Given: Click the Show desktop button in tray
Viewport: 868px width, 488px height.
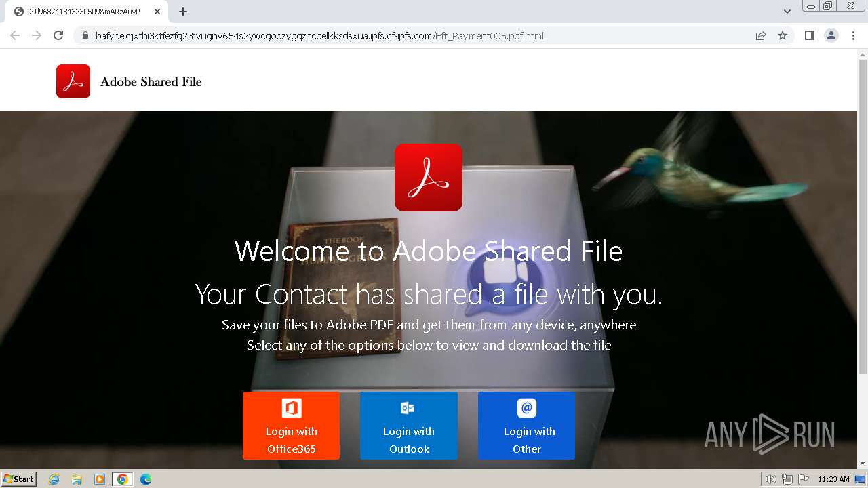Looking at the screenshot, I should [860, 479].
